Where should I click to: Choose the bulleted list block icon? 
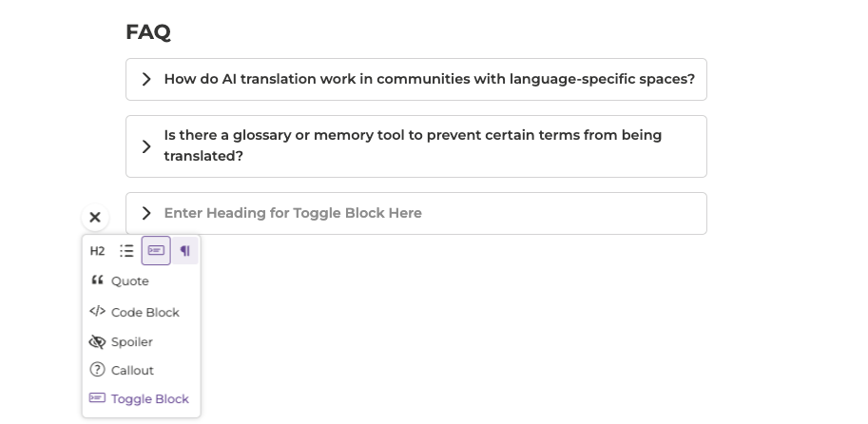tap(126, 251)
